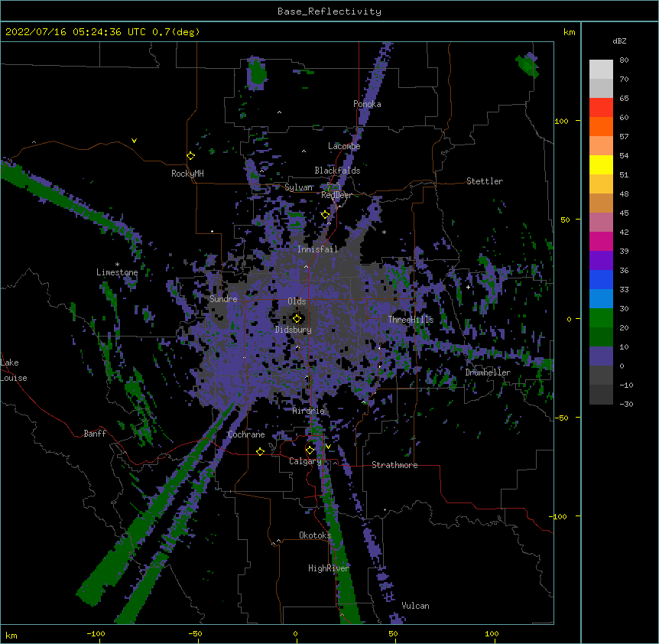The width and height of the screenshot is (659, 644).
Task: Click the Strathmore city label
Action: coord(394,465)
